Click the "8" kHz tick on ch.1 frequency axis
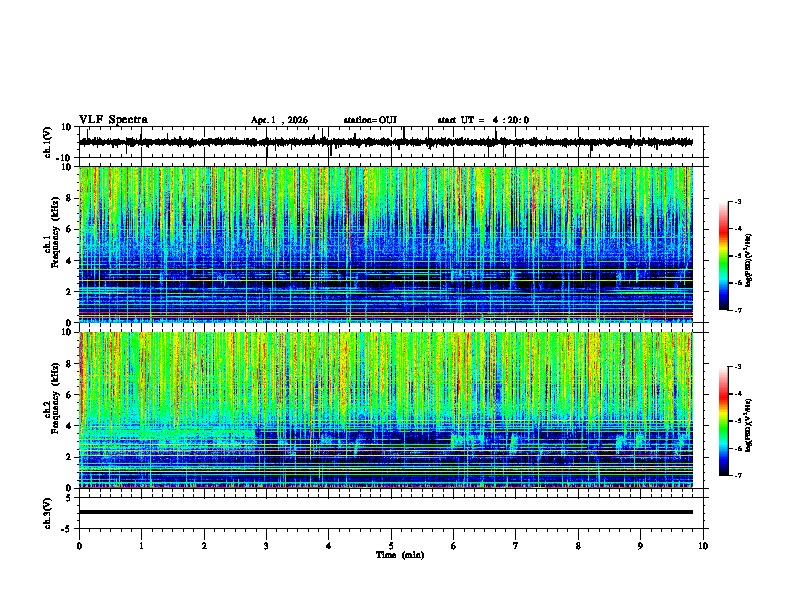 [69, 198]
